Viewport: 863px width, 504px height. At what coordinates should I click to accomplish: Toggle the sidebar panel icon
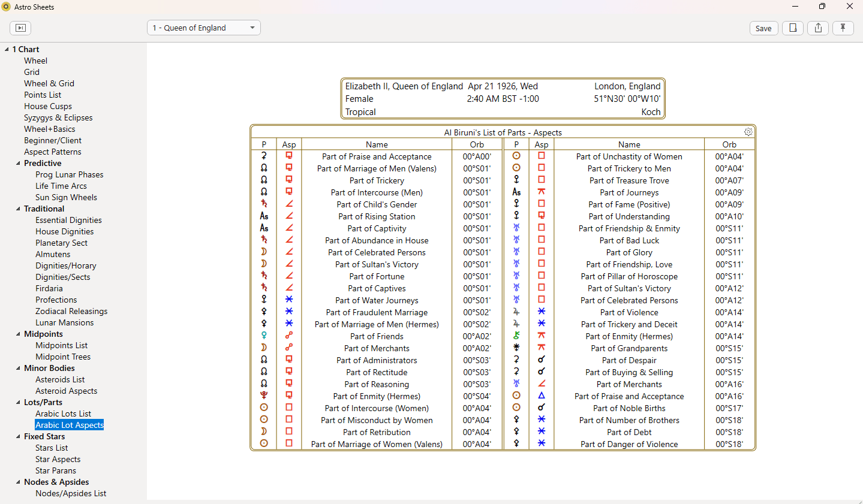pyautogui.click(x=20, y=28)
